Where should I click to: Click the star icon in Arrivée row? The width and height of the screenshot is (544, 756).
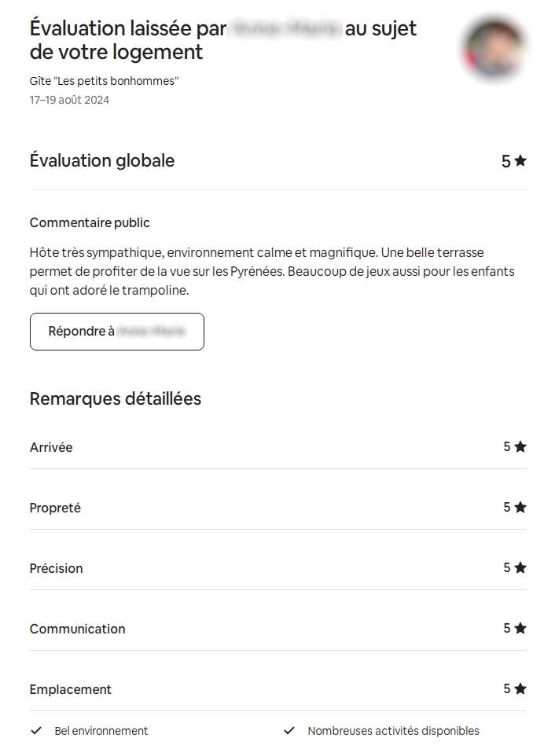[520, 446]
